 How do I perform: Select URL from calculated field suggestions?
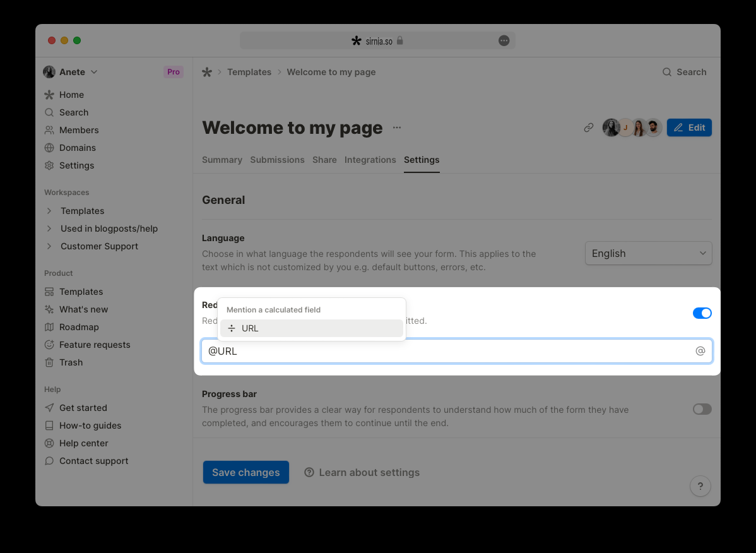312,328
